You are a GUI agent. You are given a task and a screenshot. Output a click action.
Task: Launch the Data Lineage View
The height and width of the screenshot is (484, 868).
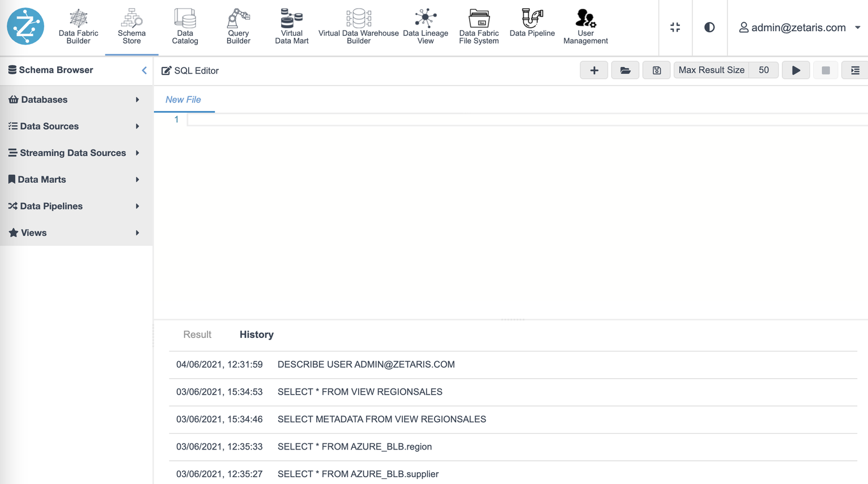(x=426, y=27)
